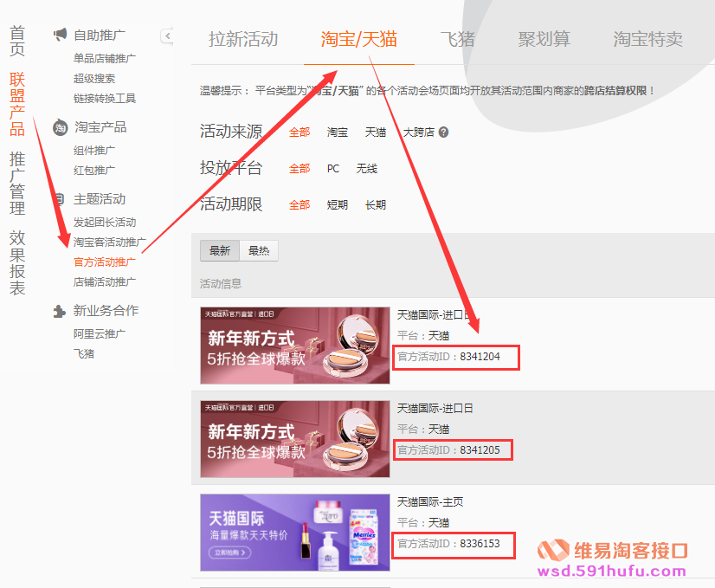Open the help icon next to 大跨店
Image resolution: width=715 pixels, height=588 pixels.
[443, 132]
